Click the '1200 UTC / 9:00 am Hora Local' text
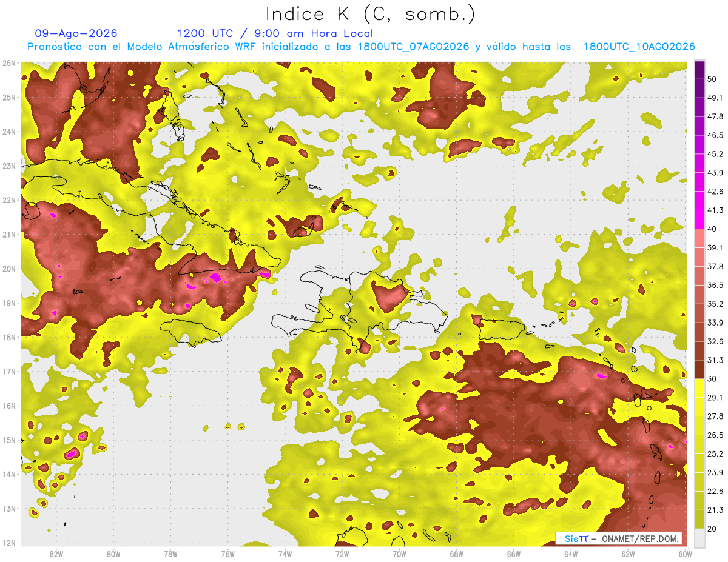728x562 pixels. [x=275, y=33]
